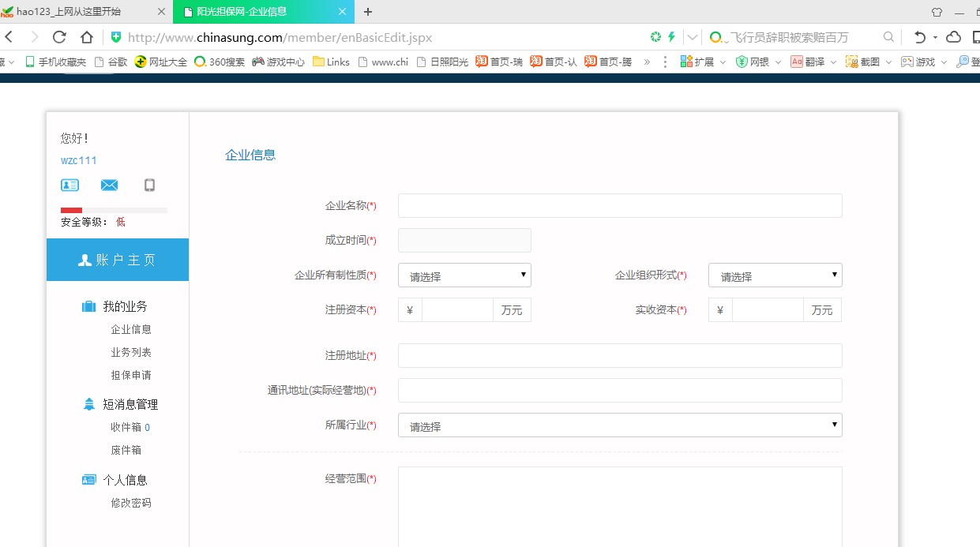Viewport: 980px width, 547px height.
Task: Open the 所属行业 dropdown list
Action: pos(620,425)
